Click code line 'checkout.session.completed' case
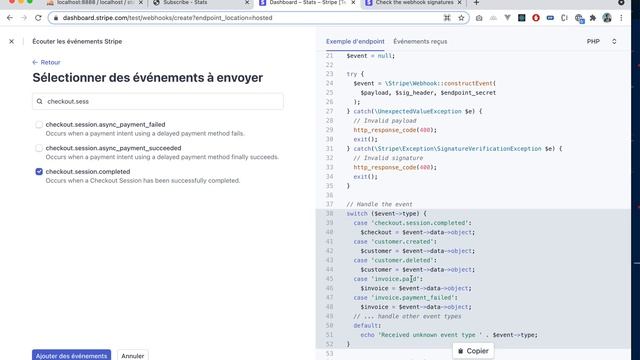Image resolution: width=640 pixels, height=360 pixels. [412, 223]
